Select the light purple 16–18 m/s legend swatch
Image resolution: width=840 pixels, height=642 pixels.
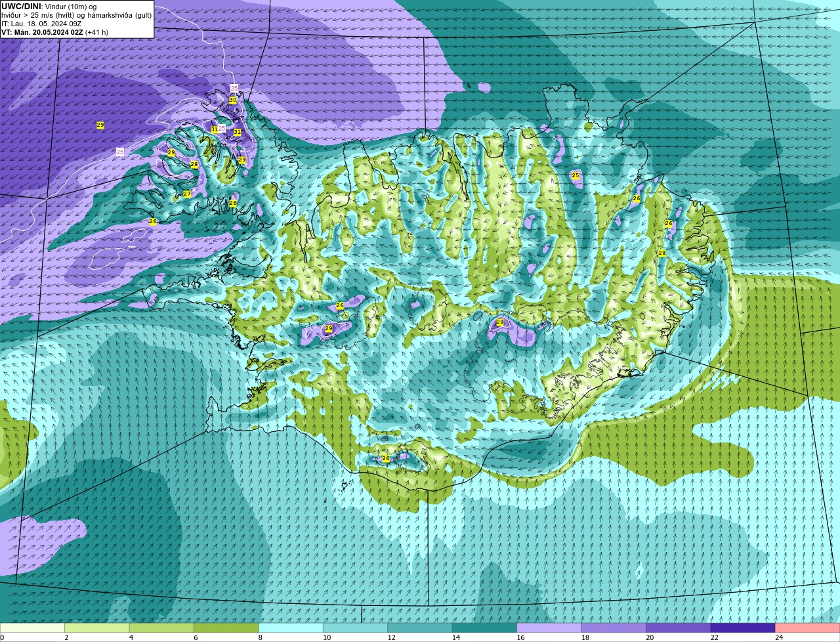[x=549, y=628]
